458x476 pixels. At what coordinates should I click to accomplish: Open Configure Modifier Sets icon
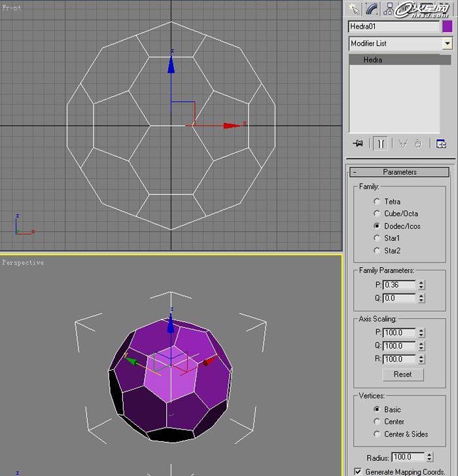pos(441,143)
